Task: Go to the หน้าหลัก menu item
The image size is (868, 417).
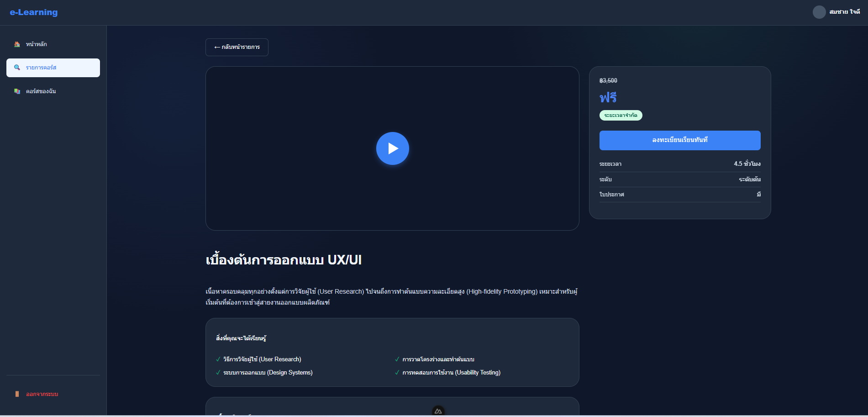Action: click(x=37, y=44)
